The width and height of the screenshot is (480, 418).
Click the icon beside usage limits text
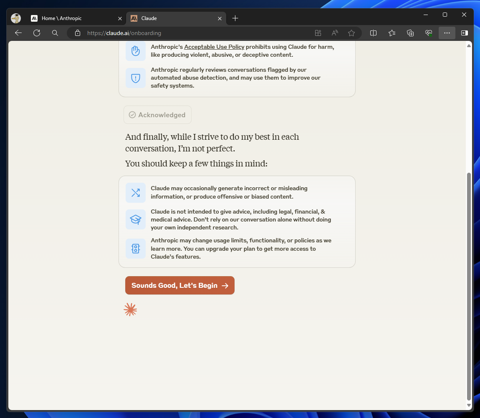tap(135, 249)
